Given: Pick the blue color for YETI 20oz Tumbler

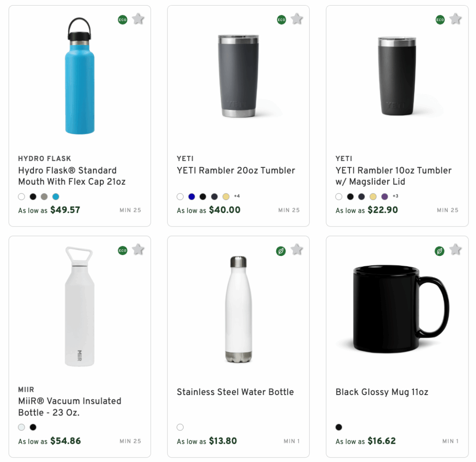Looking at the screenshot, I should (191, 196).
